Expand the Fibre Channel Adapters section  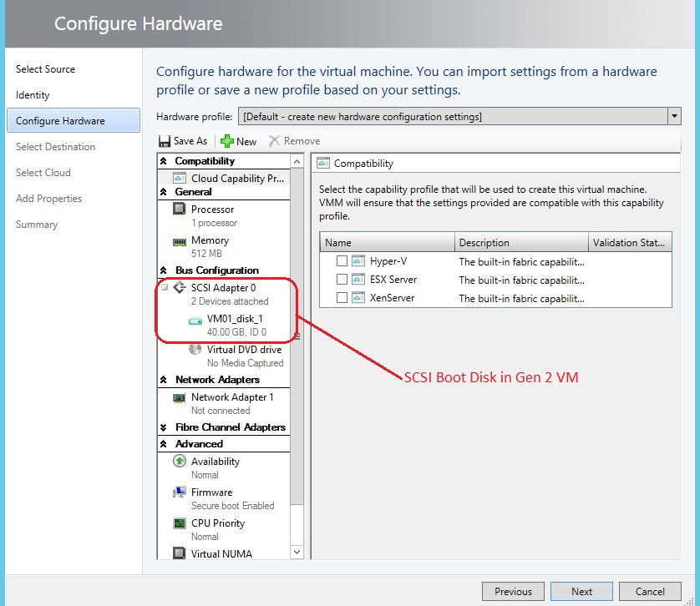pos(164,427)
